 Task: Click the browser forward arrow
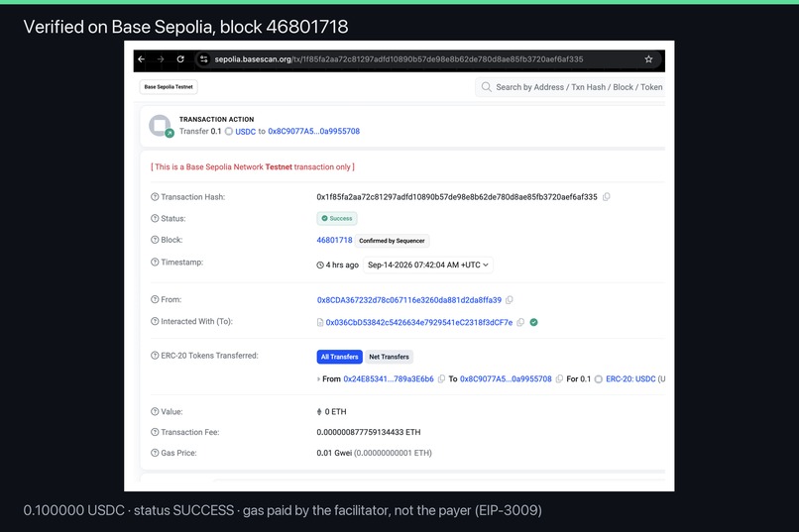click(161, 59)
